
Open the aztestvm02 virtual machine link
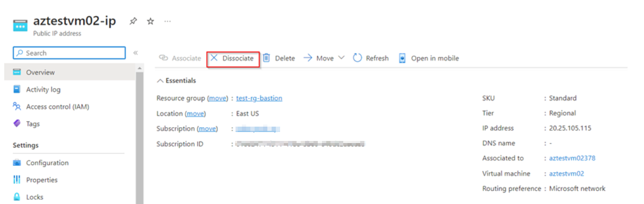[567, 173]
